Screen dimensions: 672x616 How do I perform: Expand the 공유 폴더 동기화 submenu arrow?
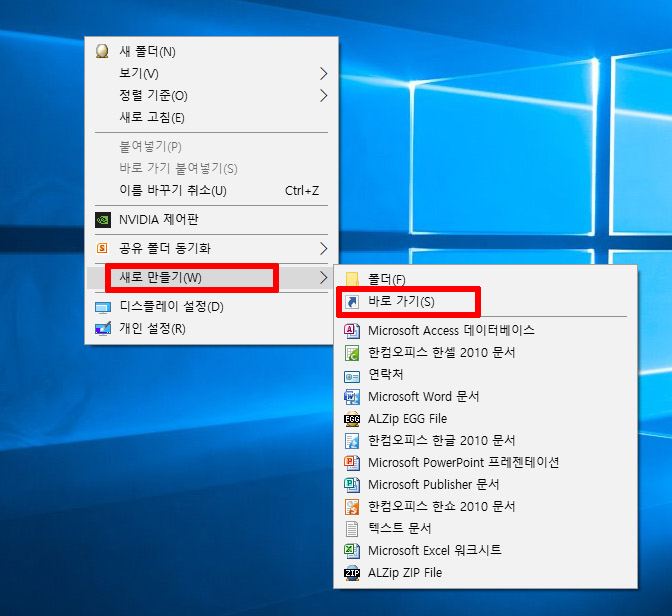[324, 248]
